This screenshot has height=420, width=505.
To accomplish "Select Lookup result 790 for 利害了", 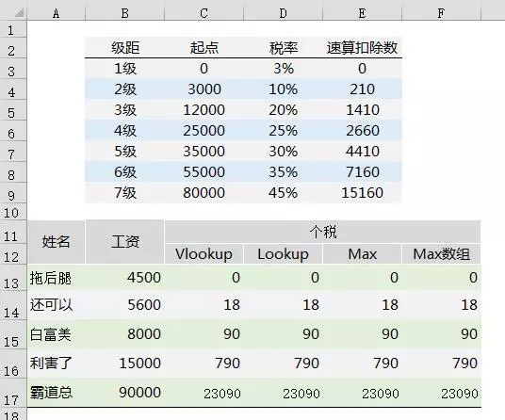I will 283,363.
